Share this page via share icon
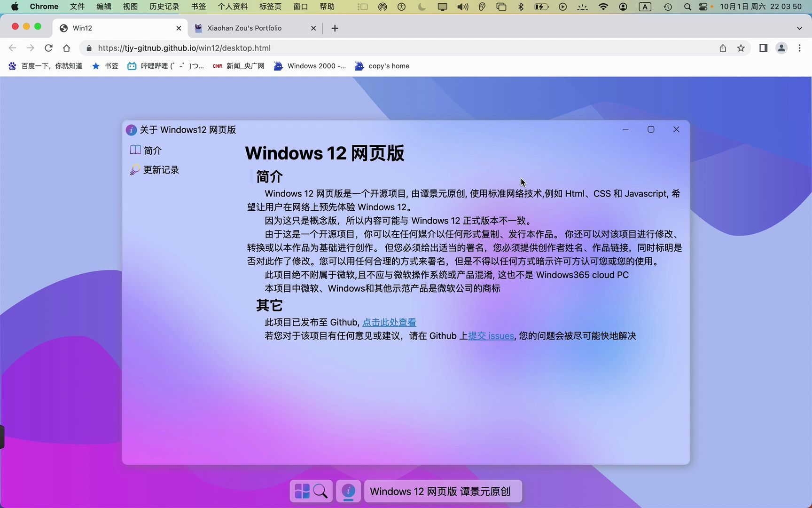This screenshot has width=812, height=508. coord(723,48)
